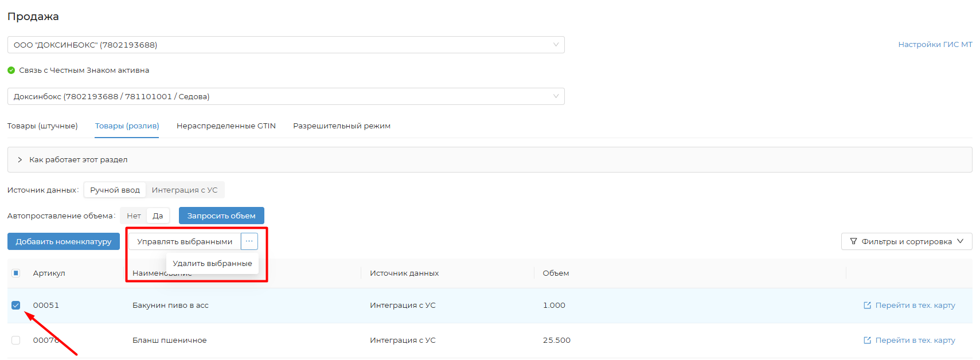Click the Добавить номенклатуру button

tap(64, 241)
